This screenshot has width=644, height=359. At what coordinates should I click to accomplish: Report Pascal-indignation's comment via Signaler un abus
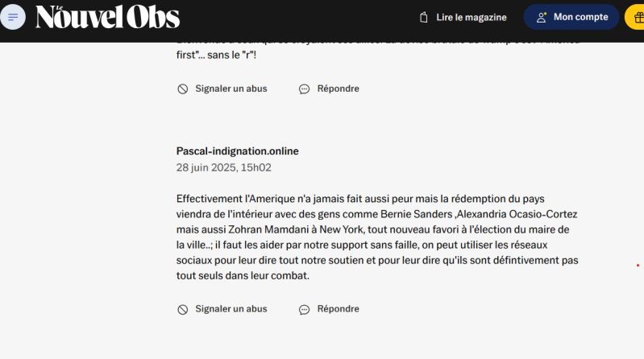click(x=231, y=309)
